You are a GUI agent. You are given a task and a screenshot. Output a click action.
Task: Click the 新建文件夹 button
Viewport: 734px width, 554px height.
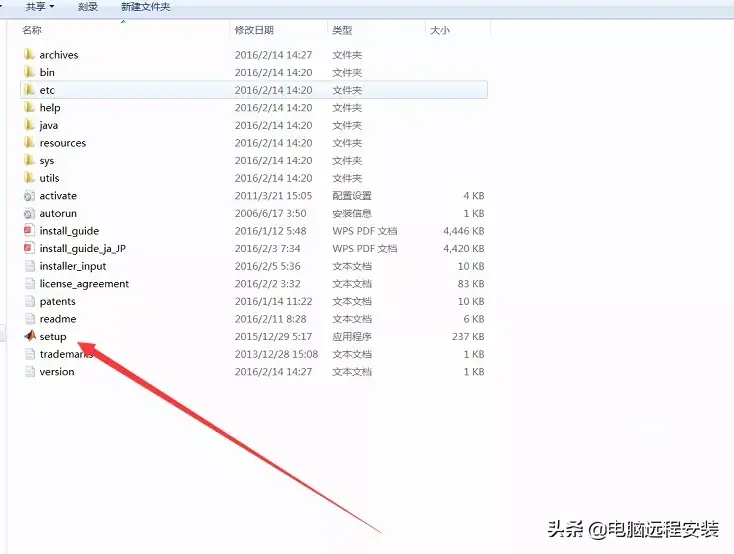tap(145, 7)
